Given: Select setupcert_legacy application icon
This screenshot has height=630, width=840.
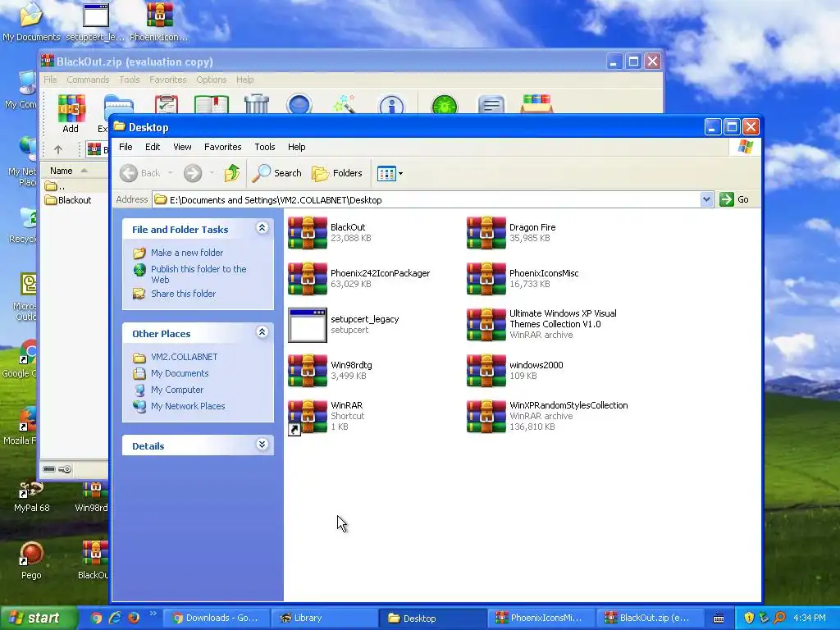Looking at the screenshot, I should (x=308, y=325).
